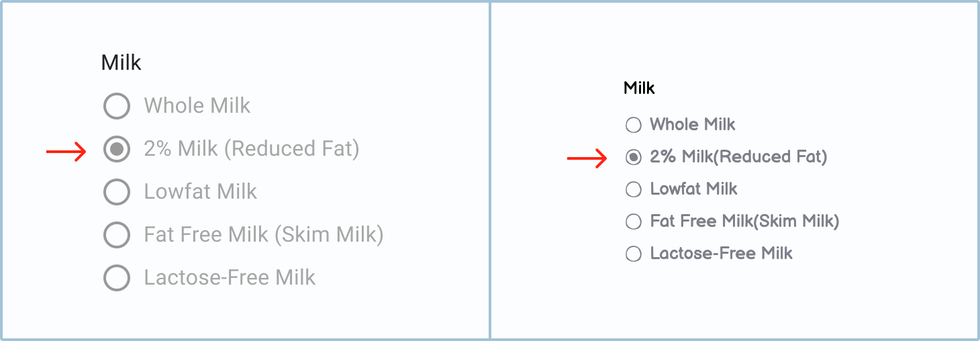
Task: Click "Fat Free Milk (Skim Milk)" label in left panel
Action: (264, 235)
